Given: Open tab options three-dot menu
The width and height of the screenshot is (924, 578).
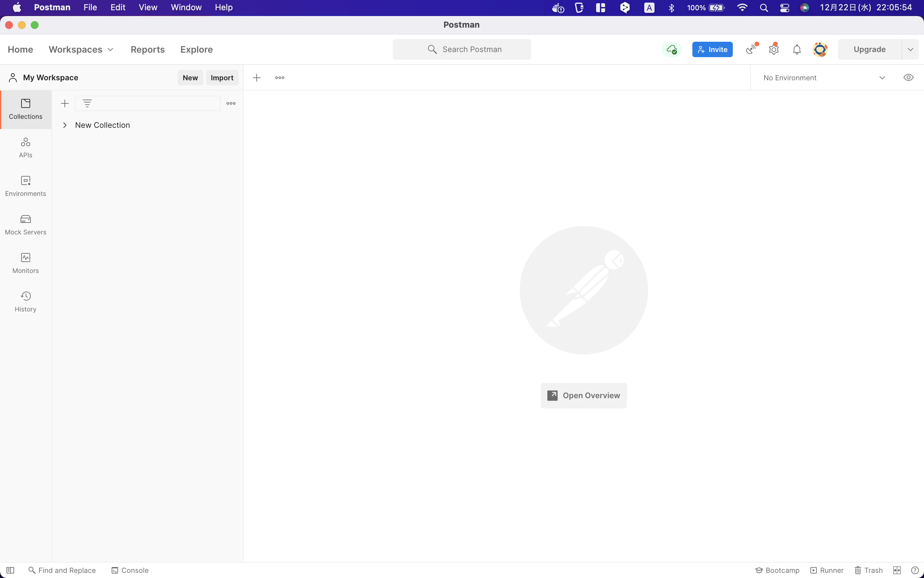Looking at the screenshot, I should coord(280,78).
